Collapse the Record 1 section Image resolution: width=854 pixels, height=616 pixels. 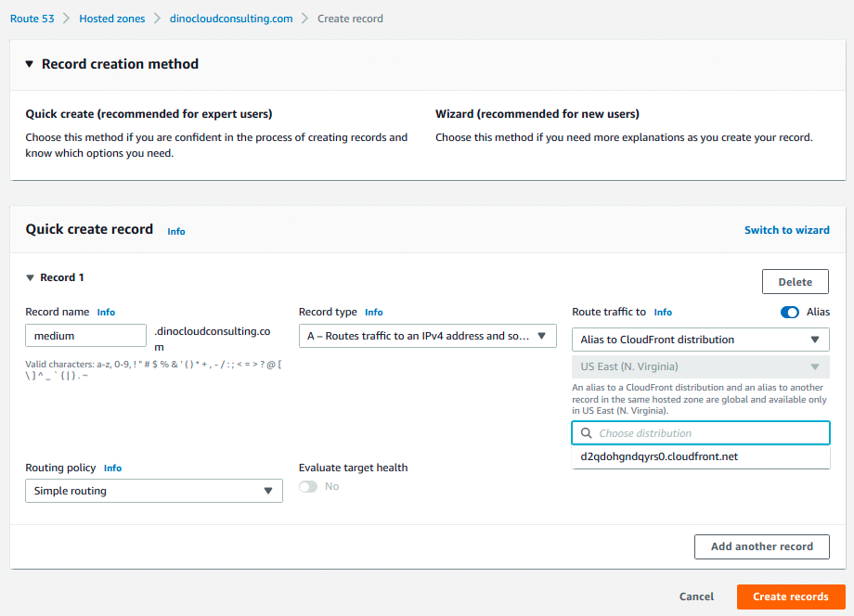click(30, 277)
